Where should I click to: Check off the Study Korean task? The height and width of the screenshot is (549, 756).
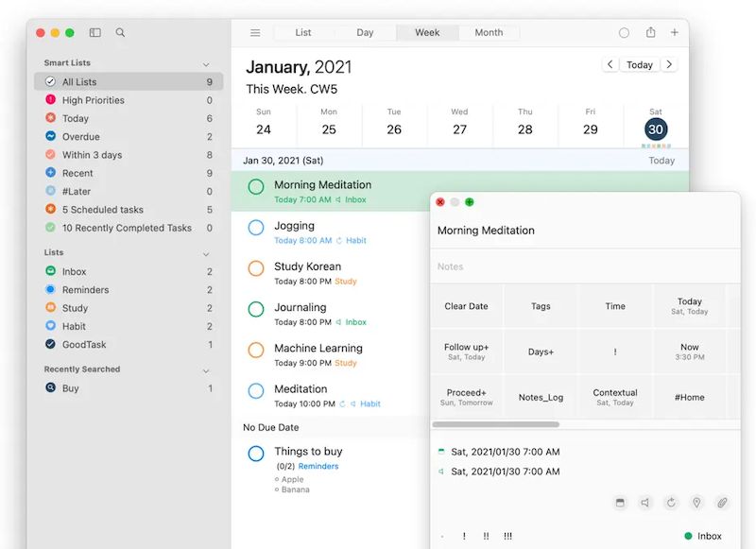tap(256, 268)
